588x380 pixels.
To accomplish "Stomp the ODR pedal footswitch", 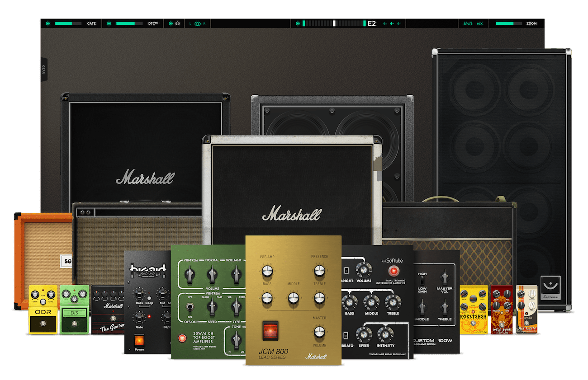I will tap(43, 324).
